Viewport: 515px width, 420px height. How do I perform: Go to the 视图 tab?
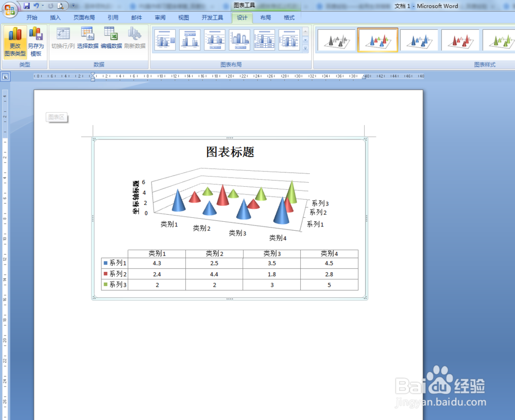click(x=184, y=17)
